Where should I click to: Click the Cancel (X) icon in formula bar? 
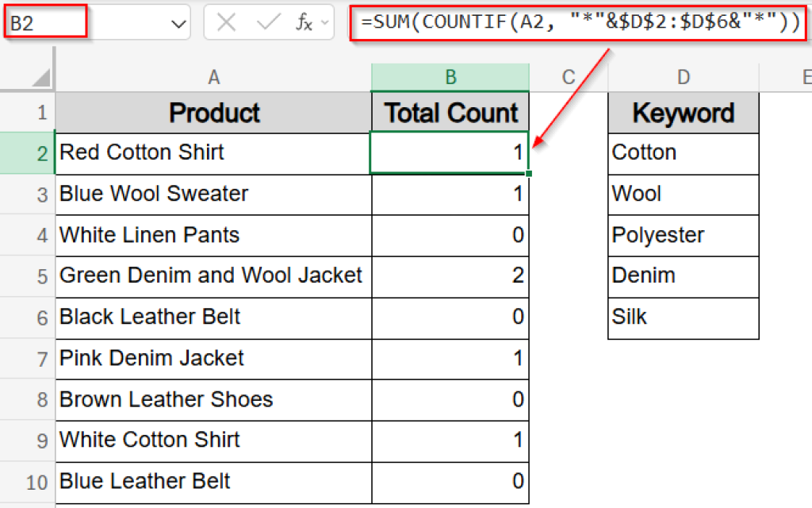pos(225,22)
